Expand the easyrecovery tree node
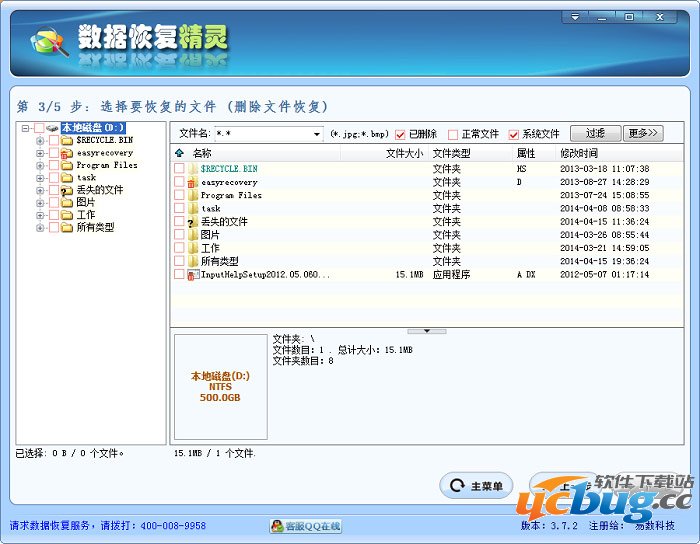Screen dimensions: 700x544 (x=40, y=153)
